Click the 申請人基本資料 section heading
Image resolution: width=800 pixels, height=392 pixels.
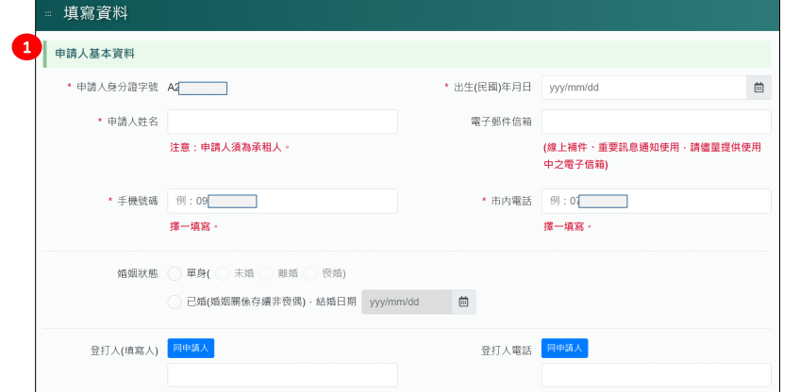pos(95,54)
